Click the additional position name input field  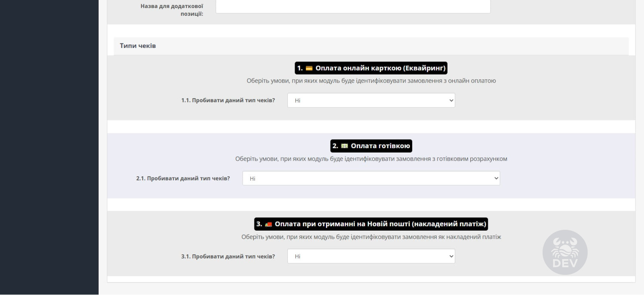[353, 6]
